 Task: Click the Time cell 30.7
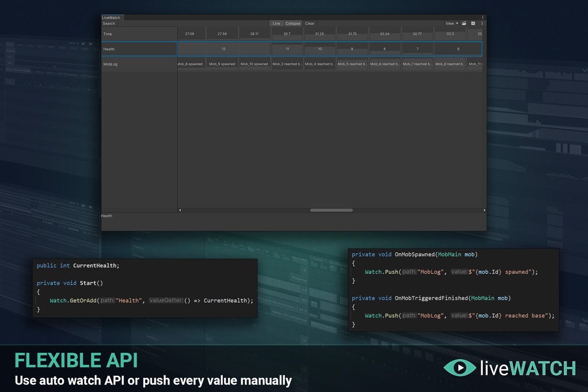coord(287,34)
